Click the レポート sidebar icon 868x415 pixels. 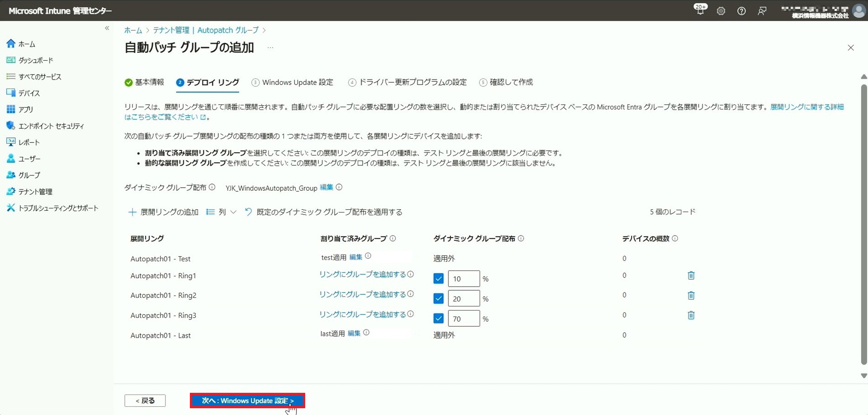tap(11, 142)
